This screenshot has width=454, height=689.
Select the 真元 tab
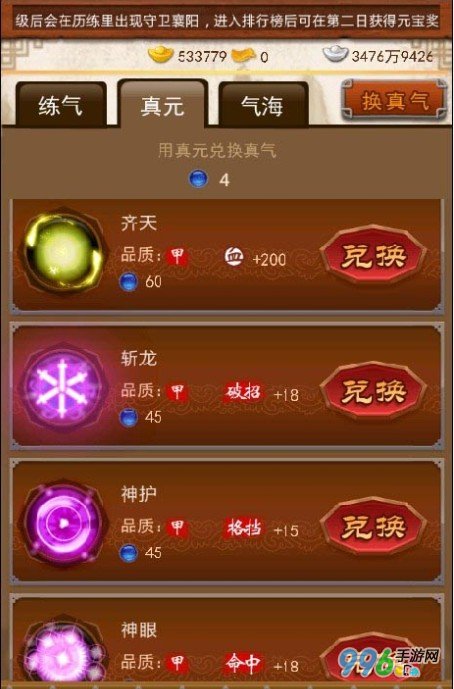[162, 105]
